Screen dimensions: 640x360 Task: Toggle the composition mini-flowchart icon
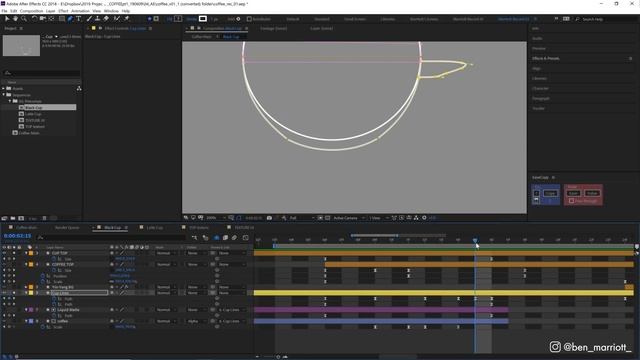click(195, 238)
